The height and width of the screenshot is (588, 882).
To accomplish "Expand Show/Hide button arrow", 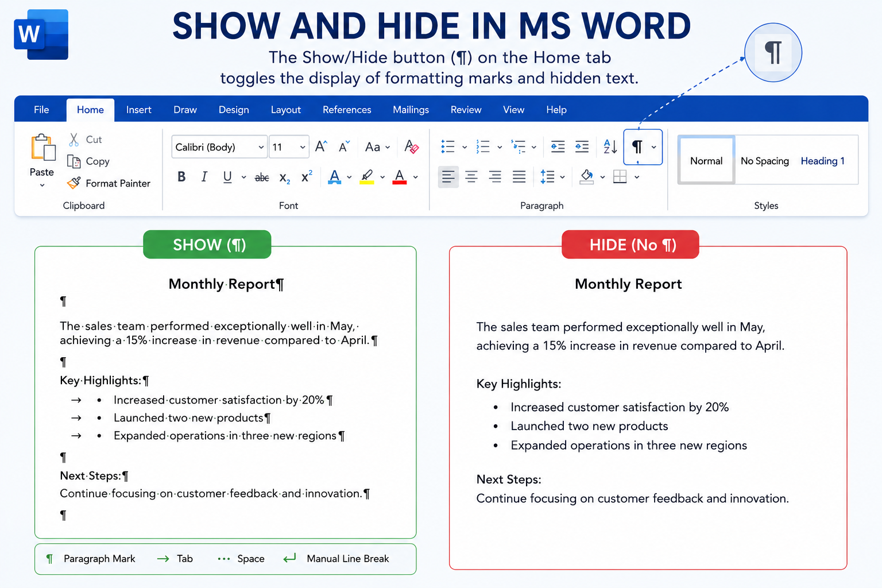I will [x=653, y=148].
